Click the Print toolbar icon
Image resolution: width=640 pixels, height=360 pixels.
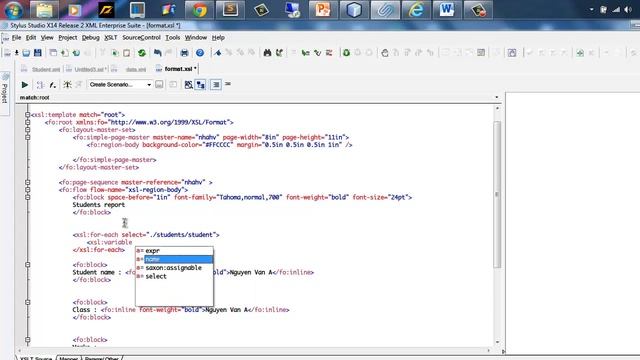(184, 53)
